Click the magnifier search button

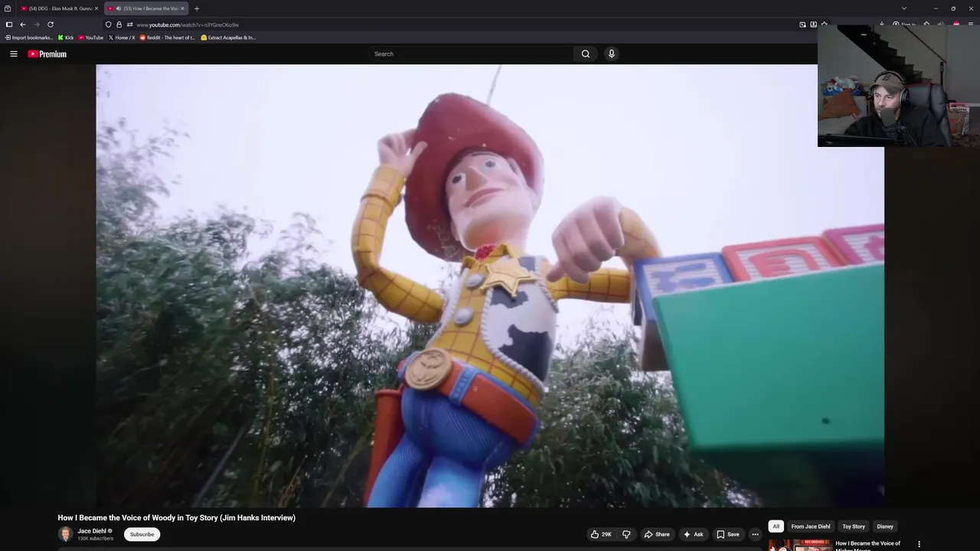click(586, 54)
